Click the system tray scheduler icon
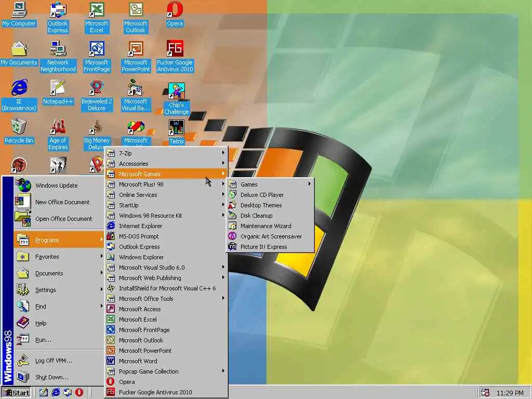Viewport: 532px width, 399px height. pos(485,393)
